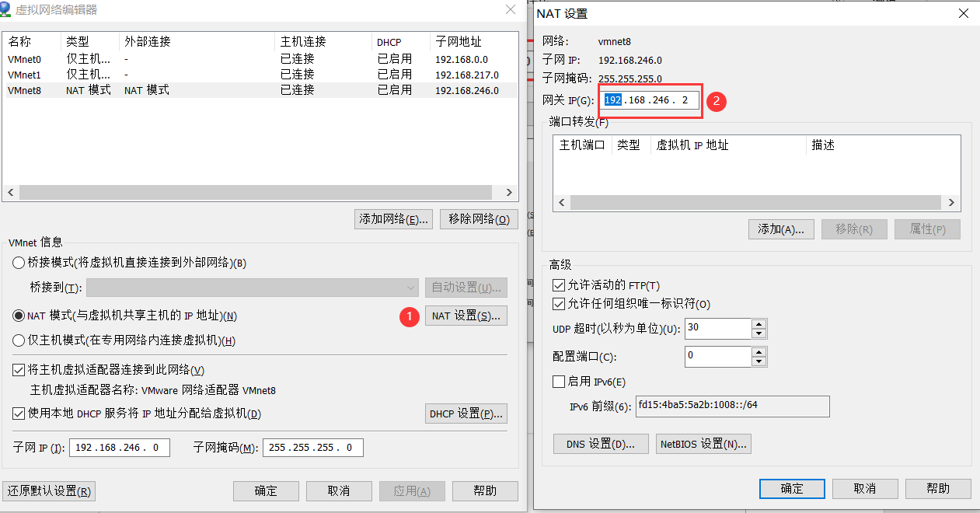Choose host-only mode radio option

[19, 340]
